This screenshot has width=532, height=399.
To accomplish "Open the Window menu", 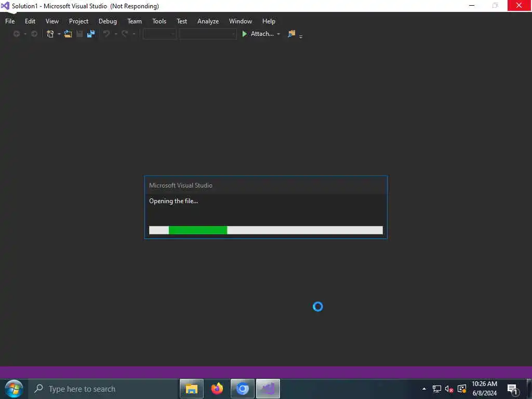I will (x=240, y=21).
